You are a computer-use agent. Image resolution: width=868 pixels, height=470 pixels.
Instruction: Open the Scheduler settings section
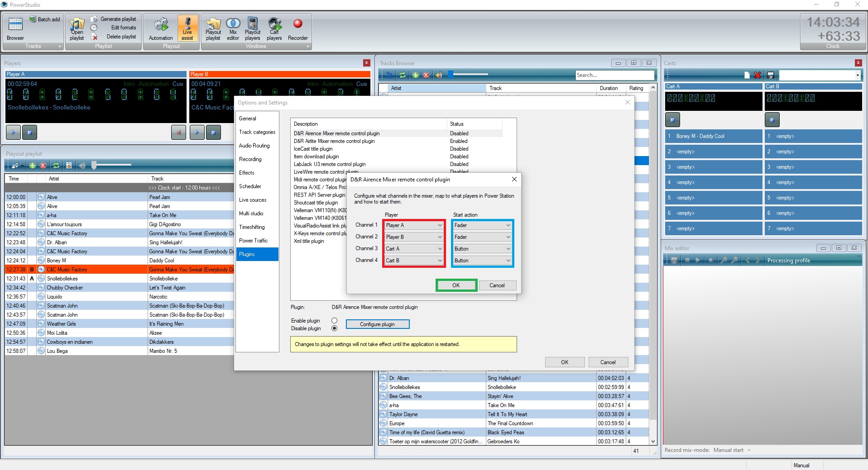250,186
